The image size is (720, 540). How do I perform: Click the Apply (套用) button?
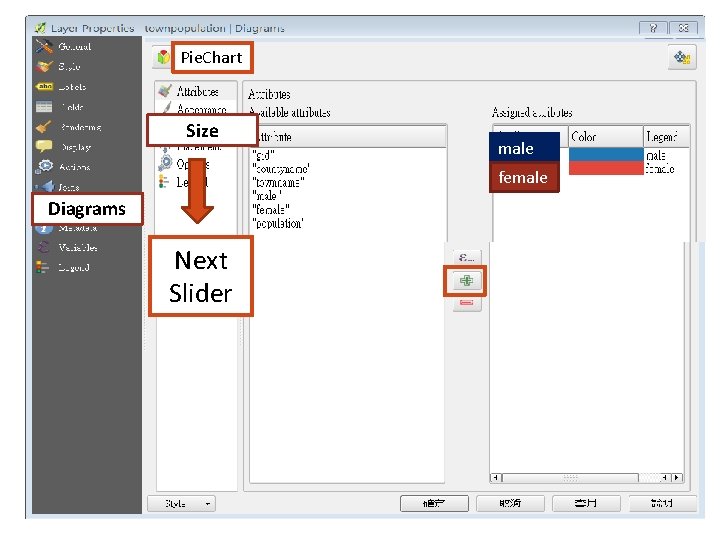(586, 503)
